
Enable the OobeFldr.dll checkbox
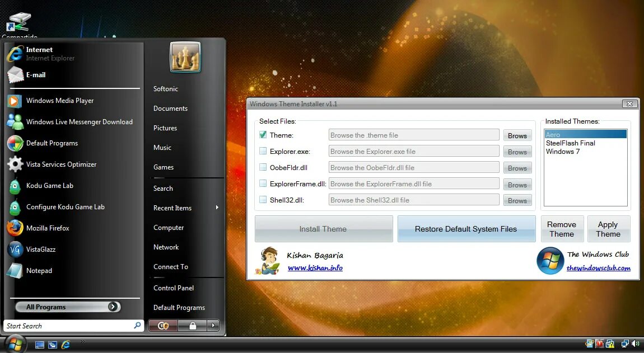(x=263, y=167)
